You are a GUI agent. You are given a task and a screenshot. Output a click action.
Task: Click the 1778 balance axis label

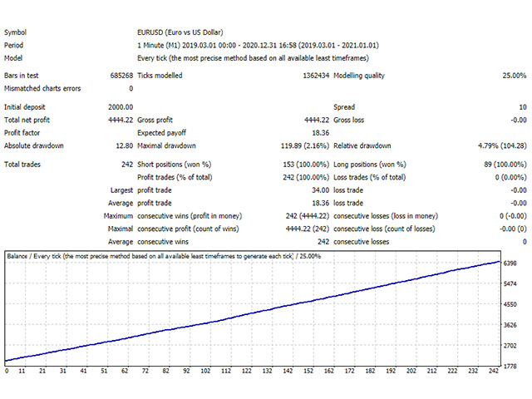[x=510, y=367]
